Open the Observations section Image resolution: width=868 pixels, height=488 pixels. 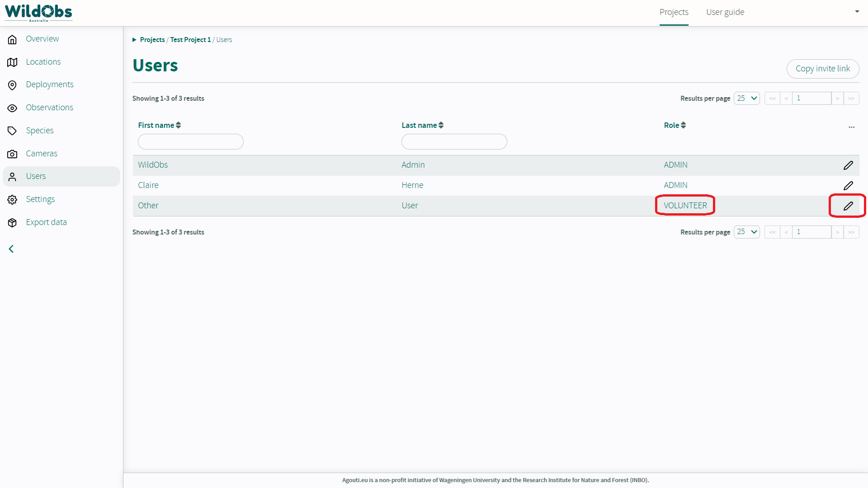pyautogui.click(x=50, y=108)
